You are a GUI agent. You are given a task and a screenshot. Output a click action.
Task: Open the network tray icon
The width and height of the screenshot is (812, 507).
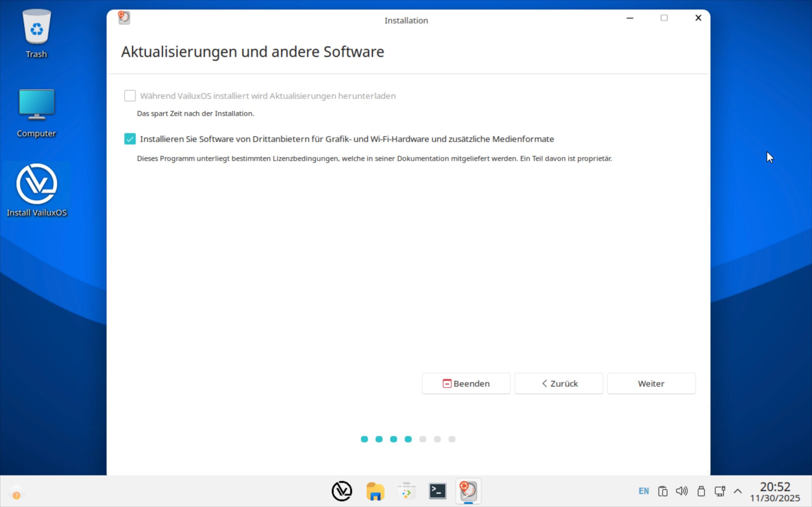click(720, 491)
